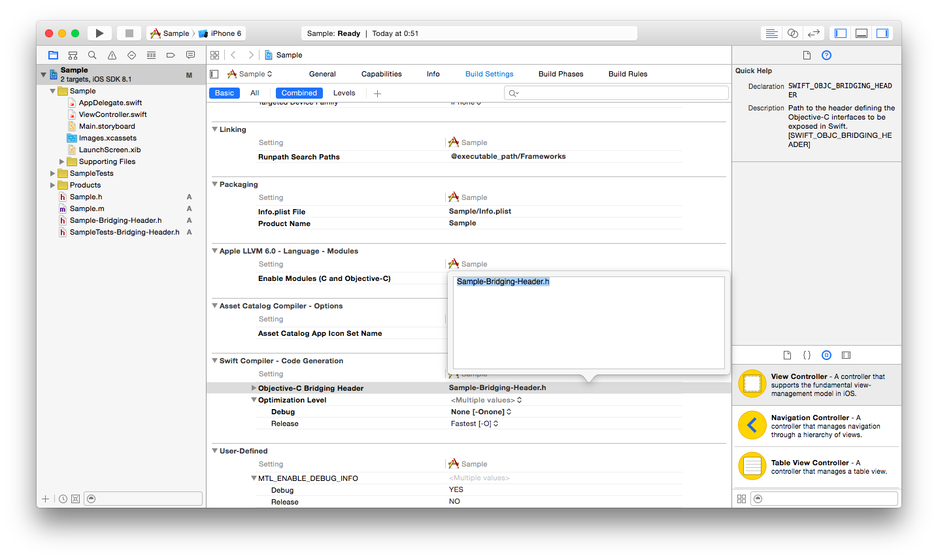
Task: Collapse the Linking section
Action: pos(214,129)
